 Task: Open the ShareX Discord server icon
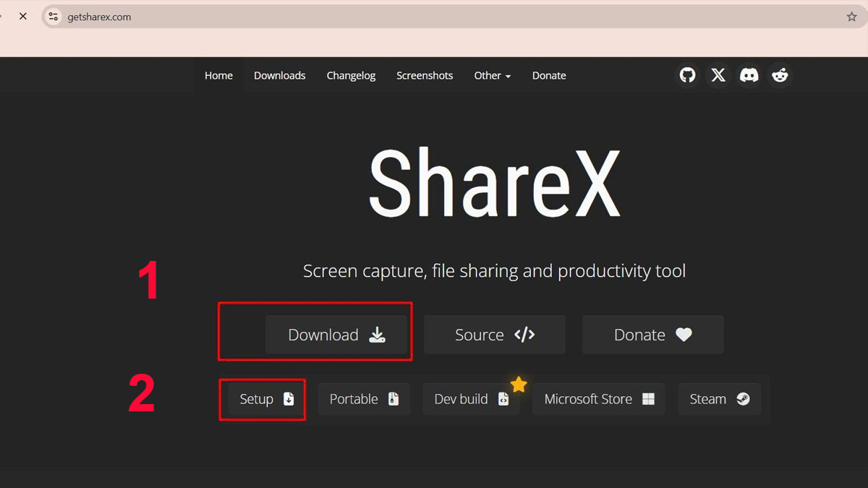(x=749, y=75)
